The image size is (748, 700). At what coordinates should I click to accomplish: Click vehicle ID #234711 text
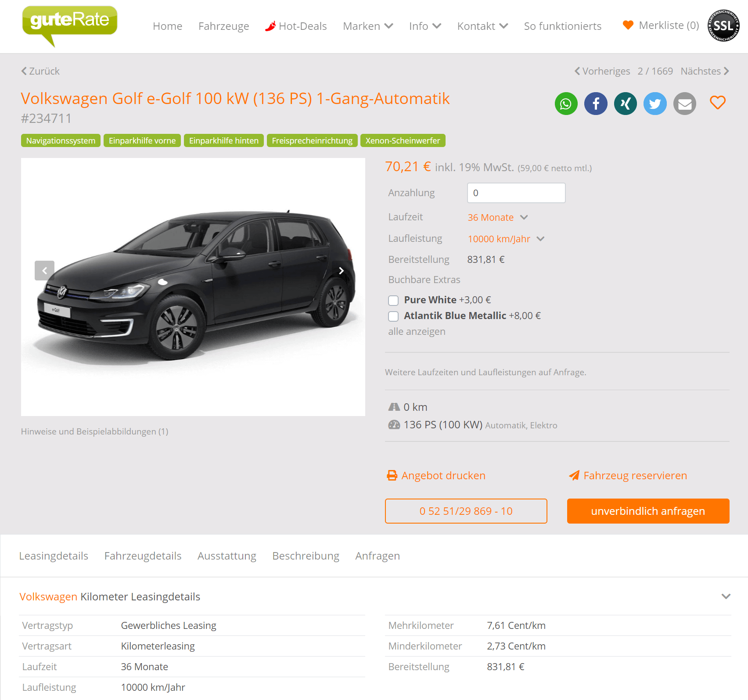(x=46, y=118)
